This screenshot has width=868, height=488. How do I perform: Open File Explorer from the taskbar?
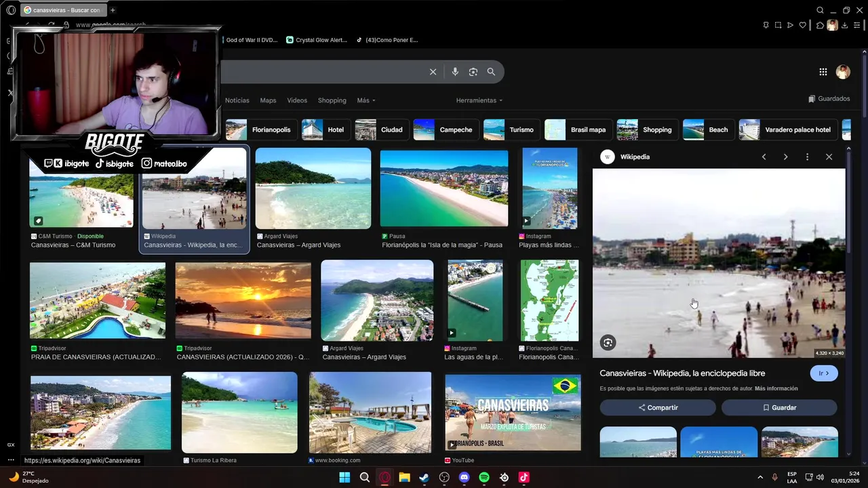click(x=404, y=477)
